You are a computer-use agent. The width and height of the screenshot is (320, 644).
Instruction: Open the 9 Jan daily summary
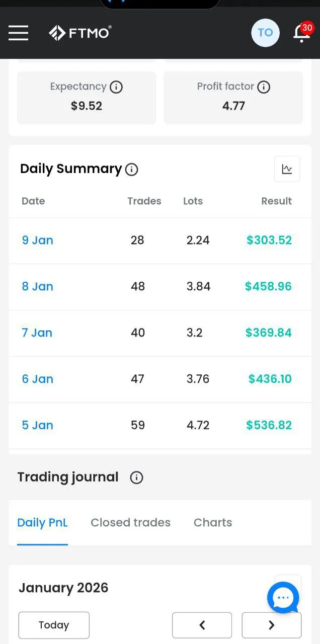click(38, 240)
